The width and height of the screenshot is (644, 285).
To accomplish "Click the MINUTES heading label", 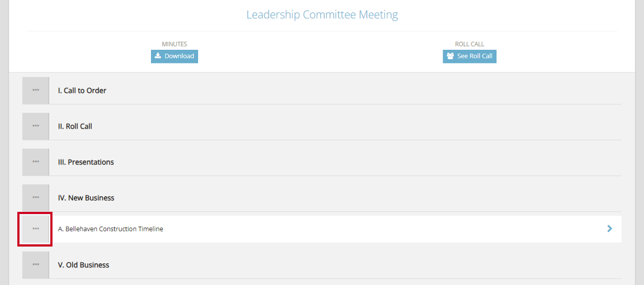I will click(175, 44).
